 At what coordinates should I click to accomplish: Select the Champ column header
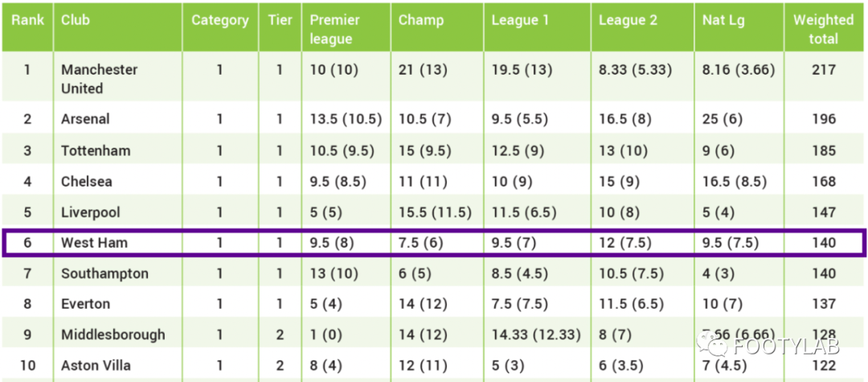coord(421,20)
